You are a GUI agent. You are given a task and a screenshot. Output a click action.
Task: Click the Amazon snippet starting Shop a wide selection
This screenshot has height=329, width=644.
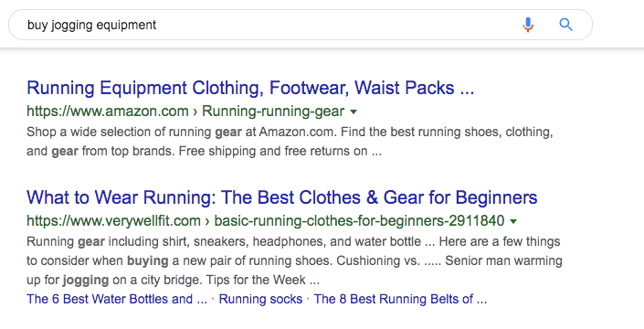290,142
